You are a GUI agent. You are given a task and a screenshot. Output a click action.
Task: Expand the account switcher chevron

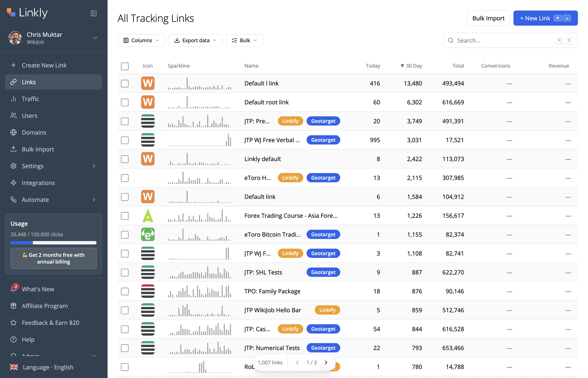pos(95,38)
